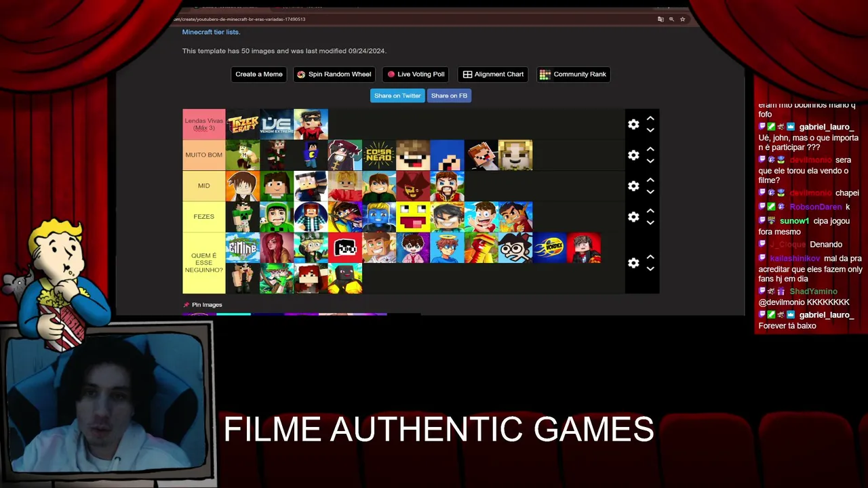This screenshot has width=868, height=488.
Task: Open settings gear for QUEM É ESSE NEGUINHO tier
Action: (x=633, y=263)
